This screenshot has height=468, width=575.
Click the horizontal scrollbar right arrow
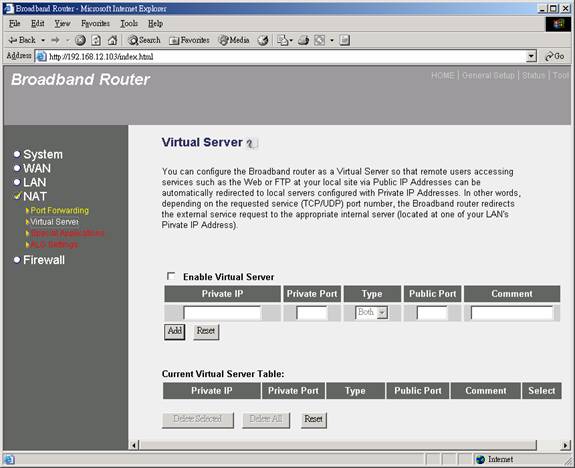(565, 445)
